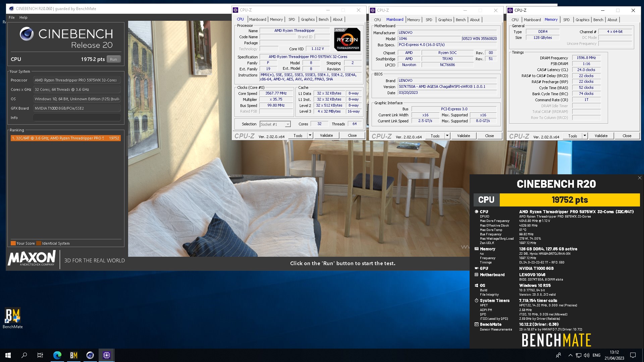Click Validate in Mainboard CPU-Z window
The width and height of the screenshot is (644, 362).
464,136
